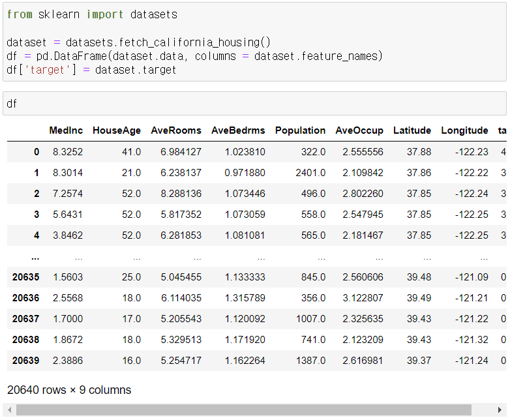Click AveBedrms value 1.081081
This screenshot has height=420, width=510.
pyautogui.click(x=245, y=235)
